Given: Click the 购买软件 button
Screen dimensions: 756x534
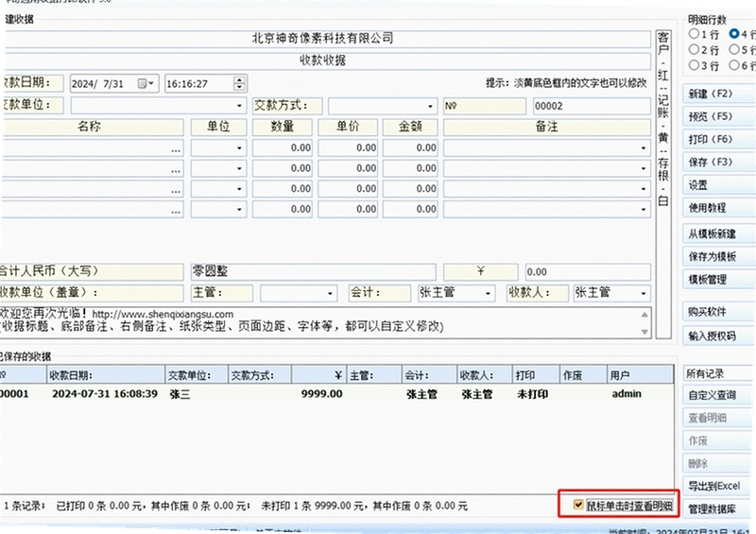Looking at the screenshot, I should point(719,312).
